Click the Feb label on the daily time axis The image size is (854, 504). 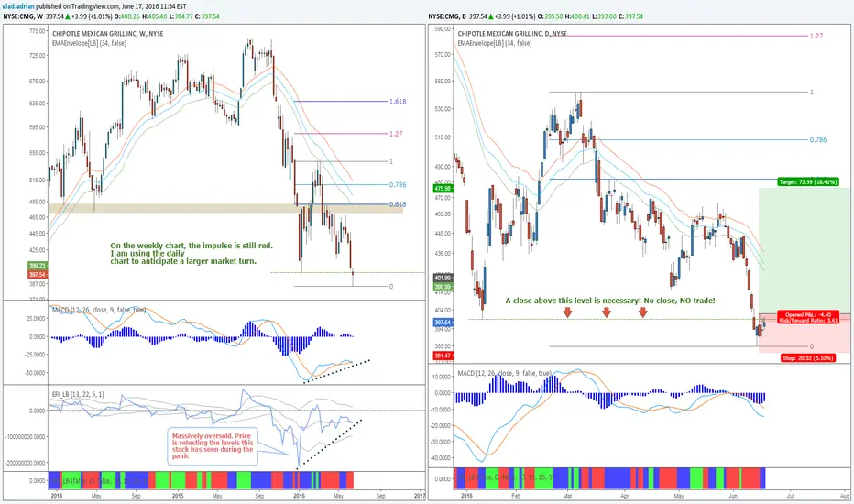[x=516, y=496]
